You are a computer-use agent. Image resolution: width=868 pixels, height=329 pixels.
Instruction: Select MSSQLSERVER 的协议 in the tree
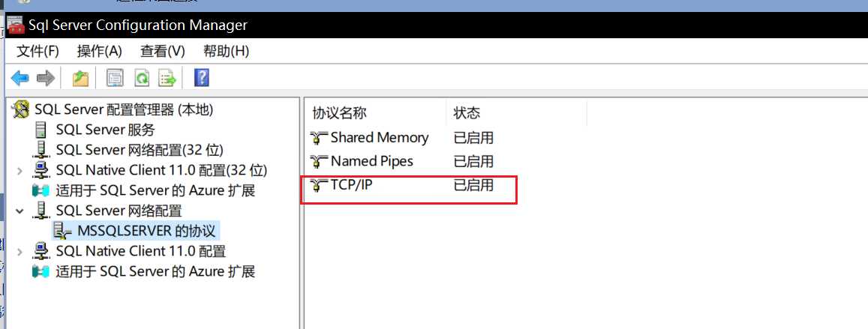pos(149,231)
